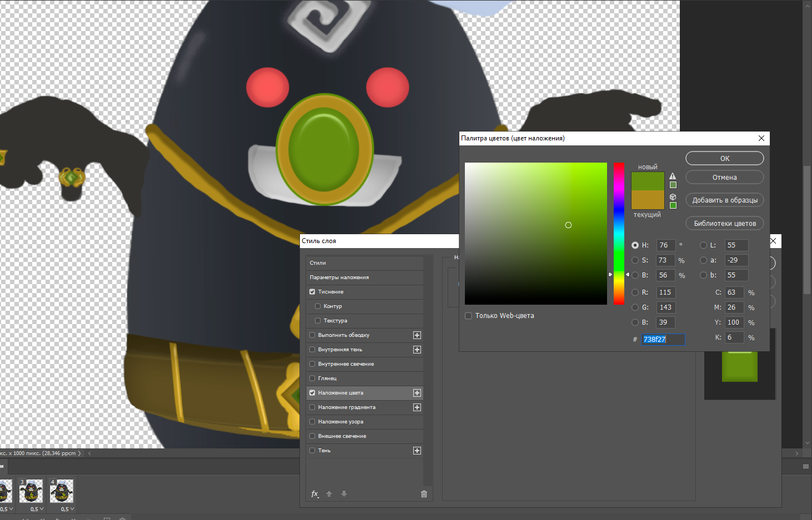Add another stroke effect via plus icon

(417, 335)
